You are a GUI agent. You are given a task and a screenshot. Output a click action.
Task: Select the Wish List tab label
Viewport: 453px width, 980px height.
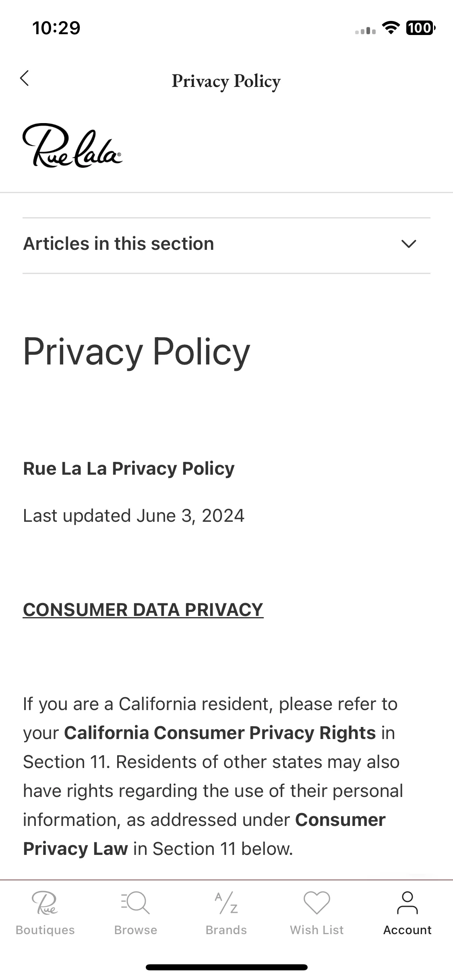click(317, 930)
